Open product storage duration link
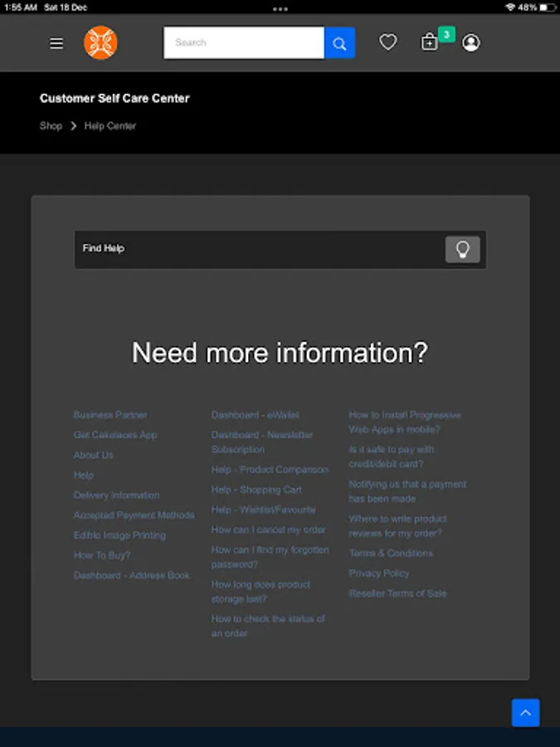Screen dimensions: 560x747 point(261,591)
